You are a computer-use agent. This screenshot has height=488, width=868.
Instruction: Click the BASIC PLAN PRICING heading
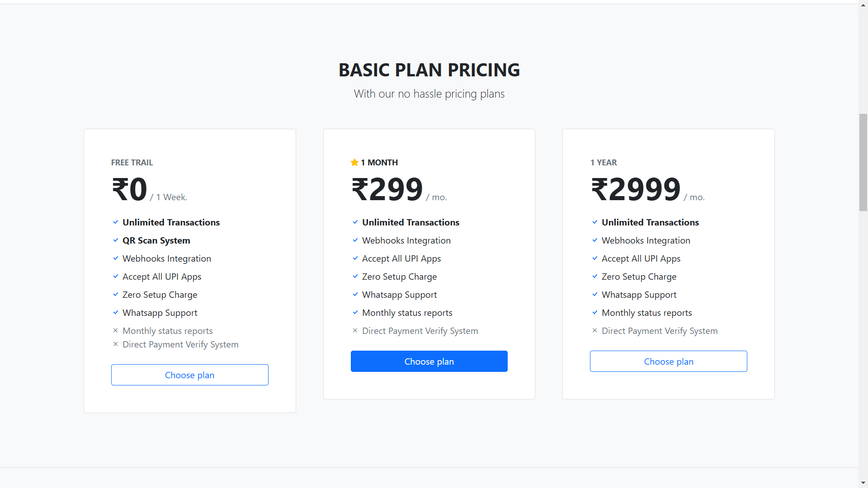point(429,70)
